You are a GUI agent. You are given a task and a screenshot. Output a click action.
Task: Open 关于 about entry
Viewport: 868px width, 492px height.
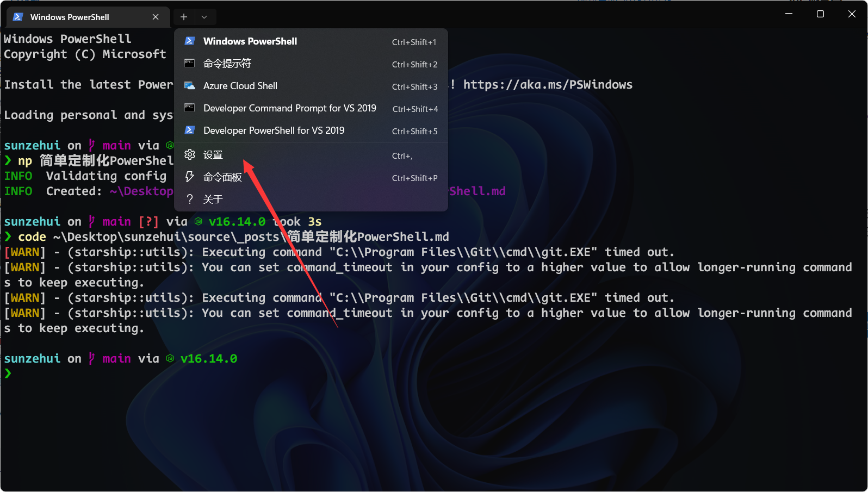click(311, 200)
